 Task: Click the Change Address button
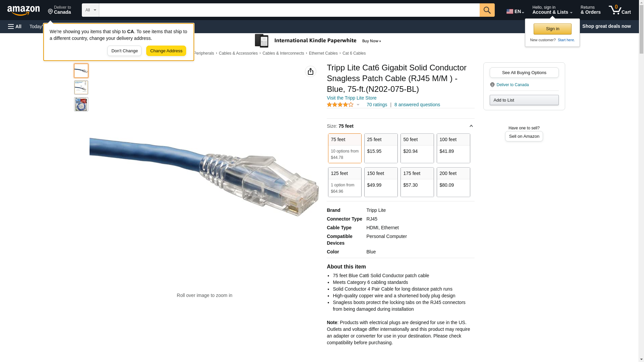coord(166,51)
